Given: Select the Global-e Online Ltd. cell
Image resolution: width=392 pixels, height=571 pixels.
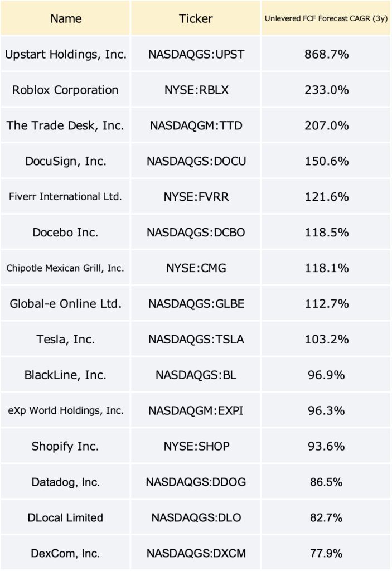Looking at the screenshot, I should (x=65, y=304).
